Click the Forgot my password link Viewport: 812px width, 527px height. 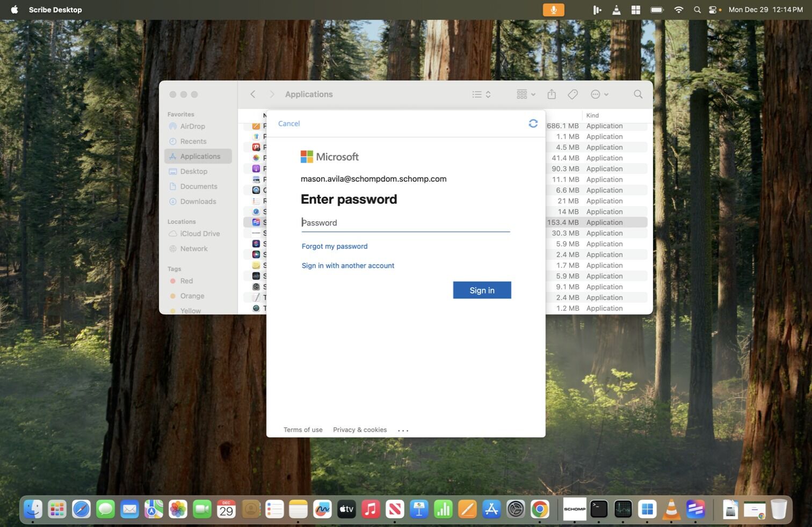tap(335, 246)
